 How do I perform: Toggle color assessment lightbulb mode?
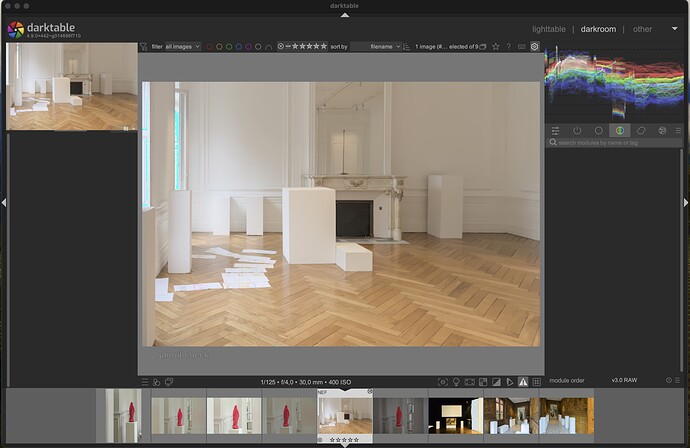coord(456,382)
